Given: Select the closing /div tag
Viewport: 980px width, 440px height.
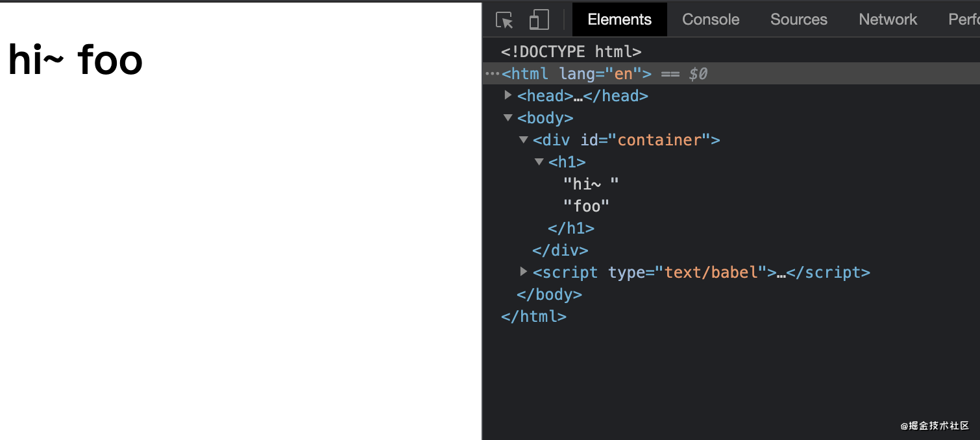Looking at the screenshot, I should click(560, 251).
